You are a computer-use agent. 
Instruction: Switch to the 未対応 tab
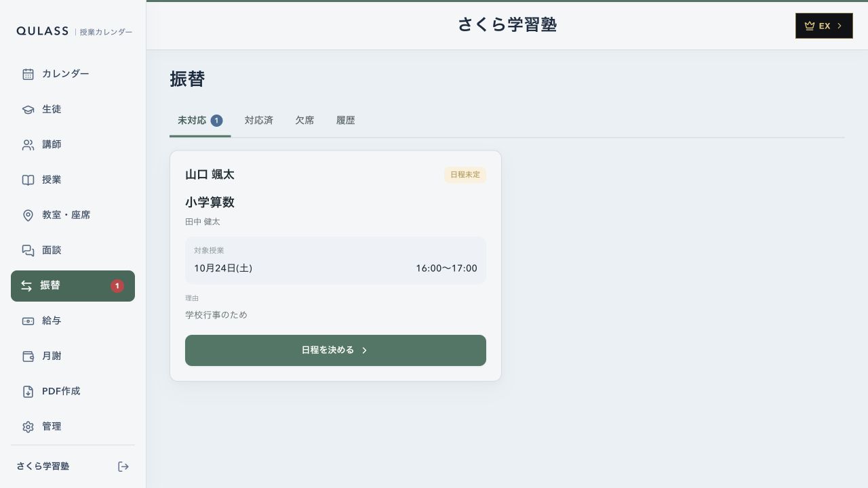point(200,121)
